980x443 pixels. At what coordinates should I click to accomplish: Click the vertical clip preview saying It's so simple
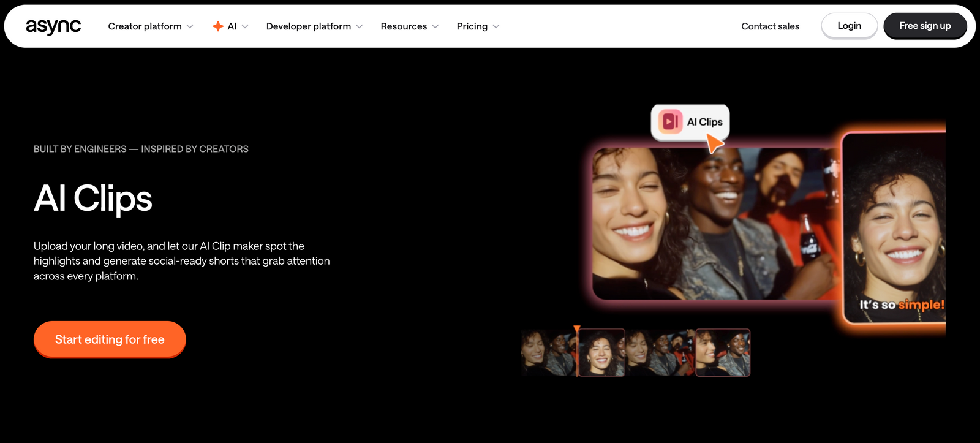[894, 228]
